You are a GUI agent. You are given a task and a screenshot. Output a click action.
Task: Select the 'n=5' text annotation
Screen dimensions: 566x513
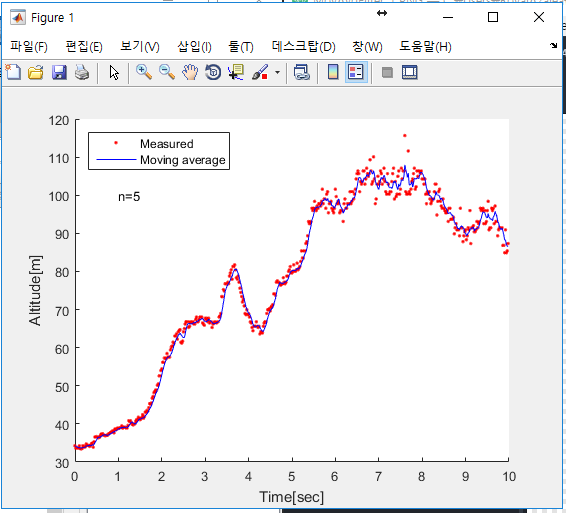click(129, 197)
